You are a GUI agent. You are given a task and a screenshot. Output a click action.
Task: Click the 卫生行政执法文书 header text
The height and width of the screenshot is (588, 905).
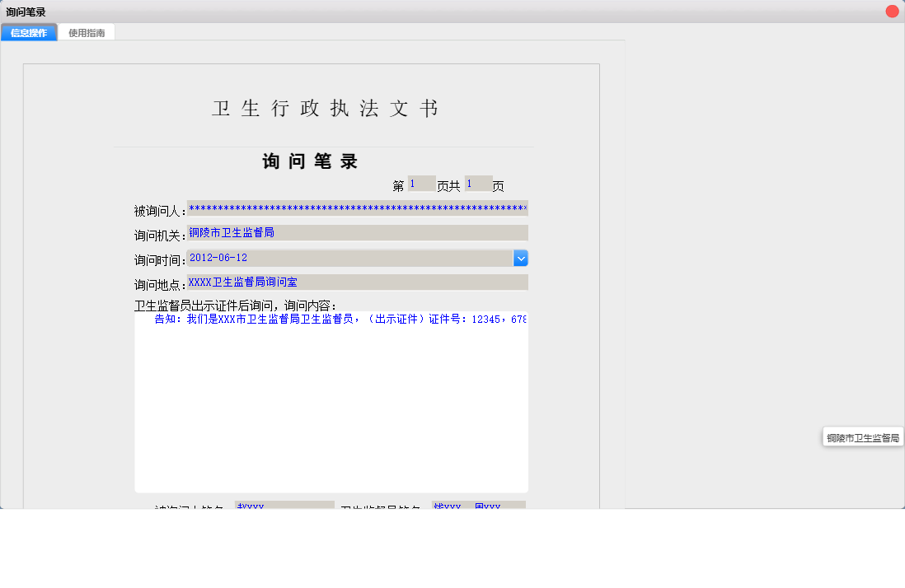pos(327,108)
